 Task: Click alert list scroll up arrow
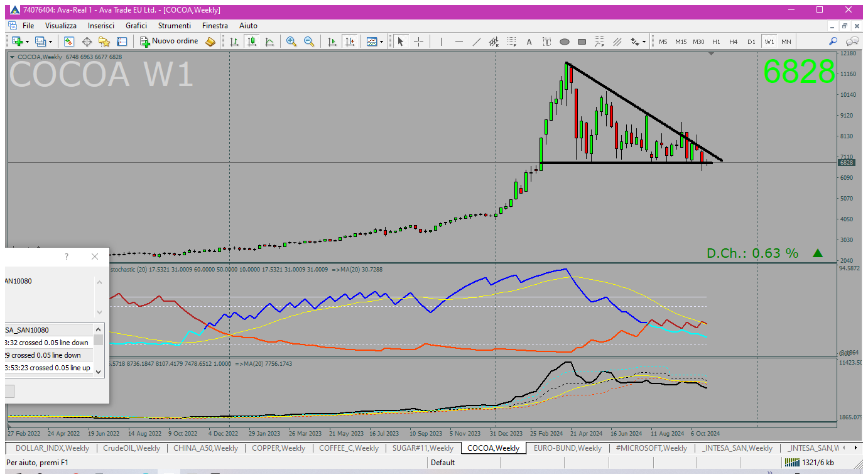99,328
